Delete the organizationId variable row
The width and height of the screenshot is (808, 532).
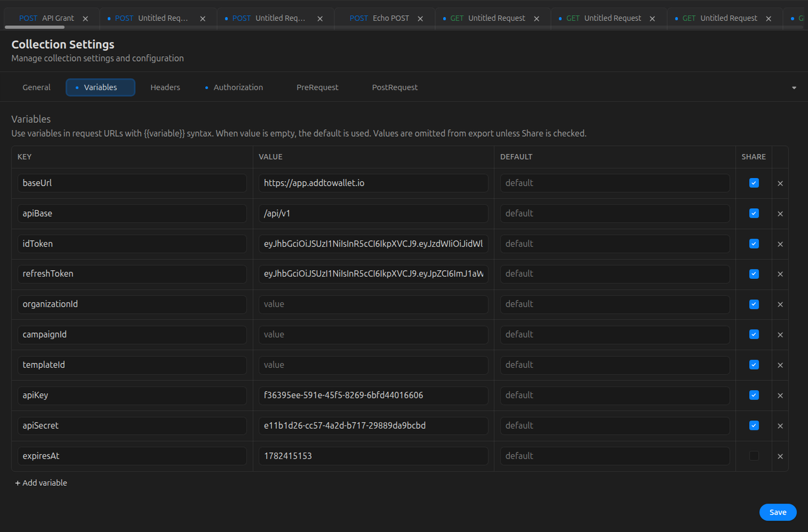(x=780, y=305)
